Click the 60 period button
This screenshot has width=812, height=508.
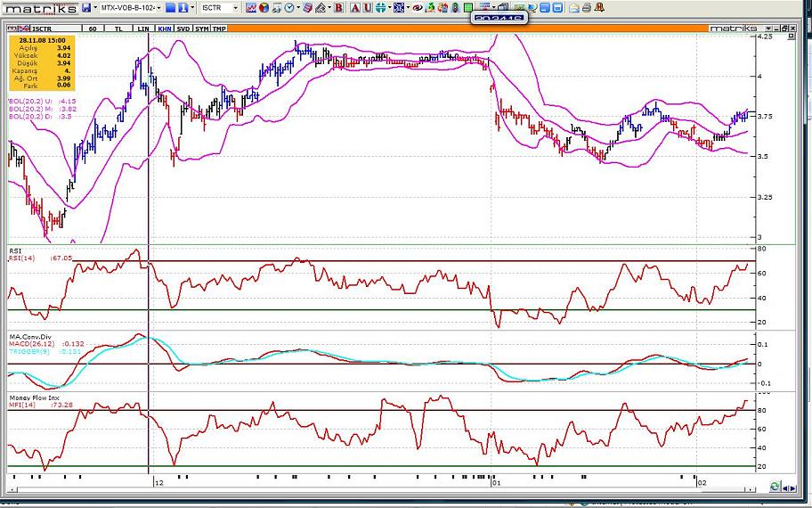coord(93,29)
